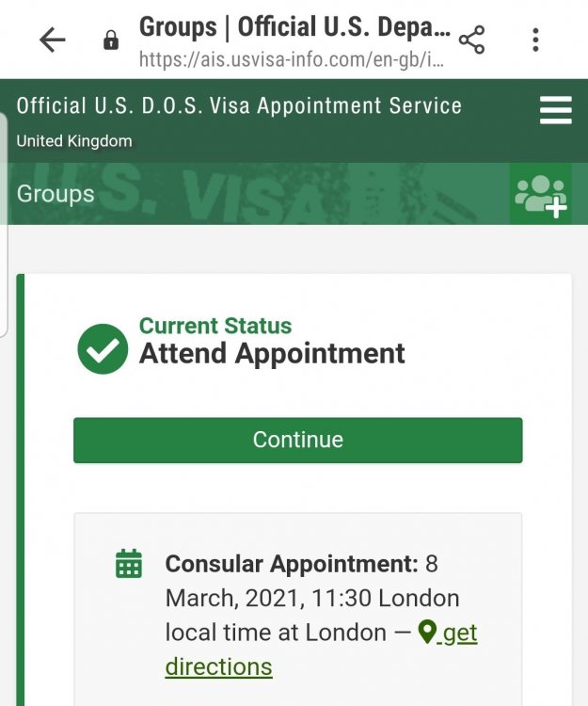Screen dimensions: 588x706
Task: Click Official U.S. D.O.S. Visa Appointment Service title
Action: tap(239, 105)
